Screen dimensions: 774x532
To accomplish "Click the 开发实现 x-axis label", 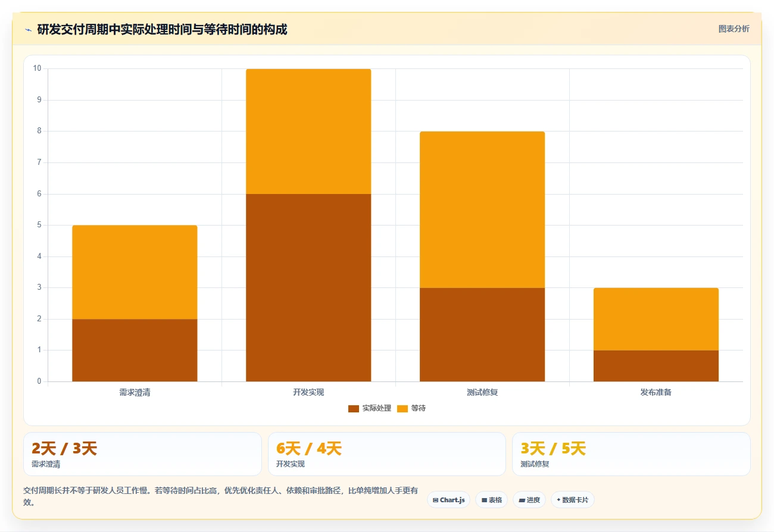I will click(x=308, y=392).
